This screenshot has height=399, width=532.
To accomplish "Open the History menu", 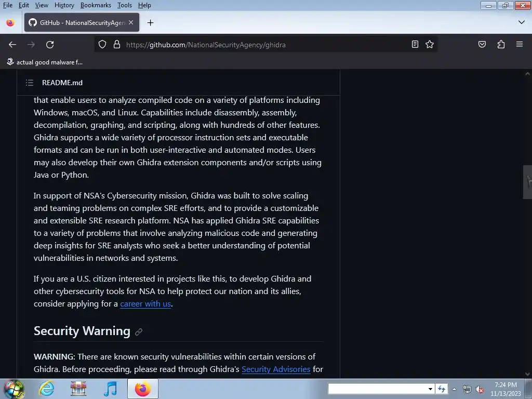I will coord(64,5).
